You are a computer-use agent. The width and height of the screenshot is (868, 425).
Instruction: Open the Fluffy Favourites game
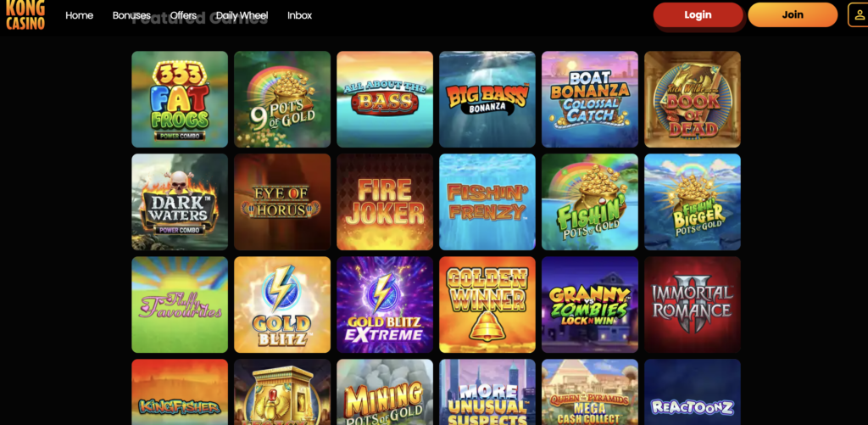point(180,305)
